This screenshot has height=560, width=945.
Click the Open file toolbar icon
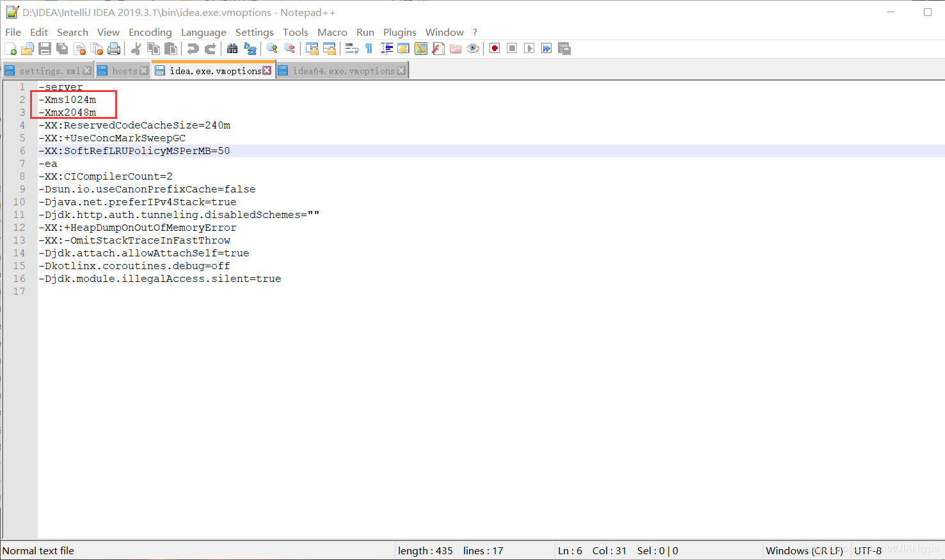click(28, 49)
